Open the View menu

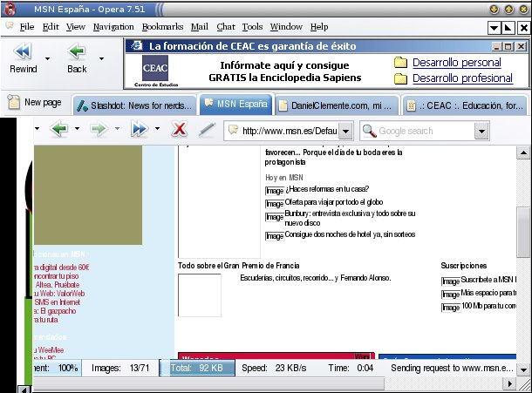click(76, 27)
